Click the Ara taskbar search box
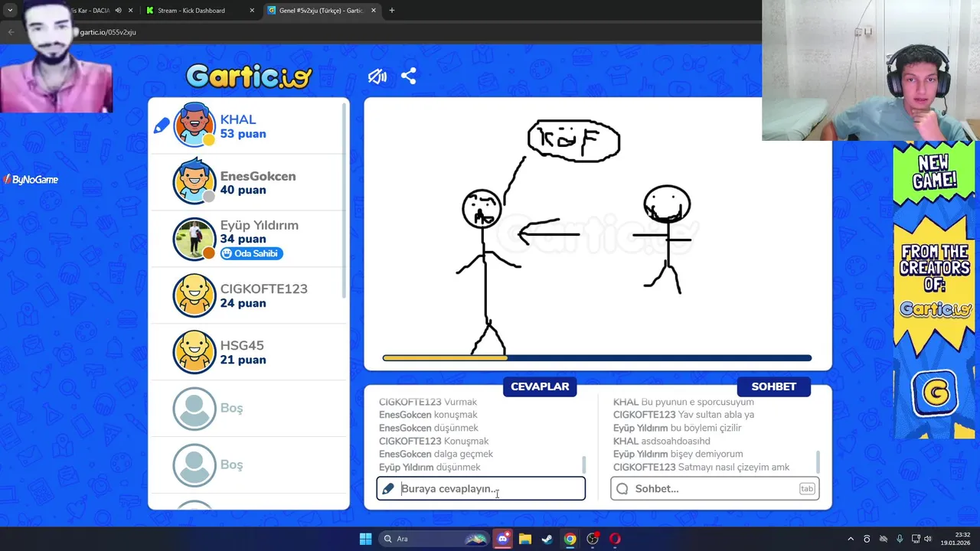 [x=433, y=539]
